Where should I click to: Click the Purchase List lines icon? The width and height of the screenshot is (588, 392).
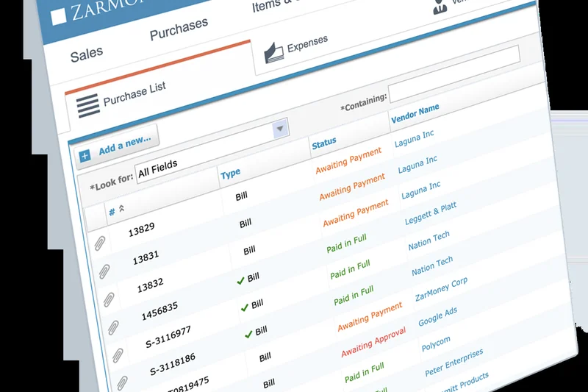pyautogui.click(x=87, y=105)
